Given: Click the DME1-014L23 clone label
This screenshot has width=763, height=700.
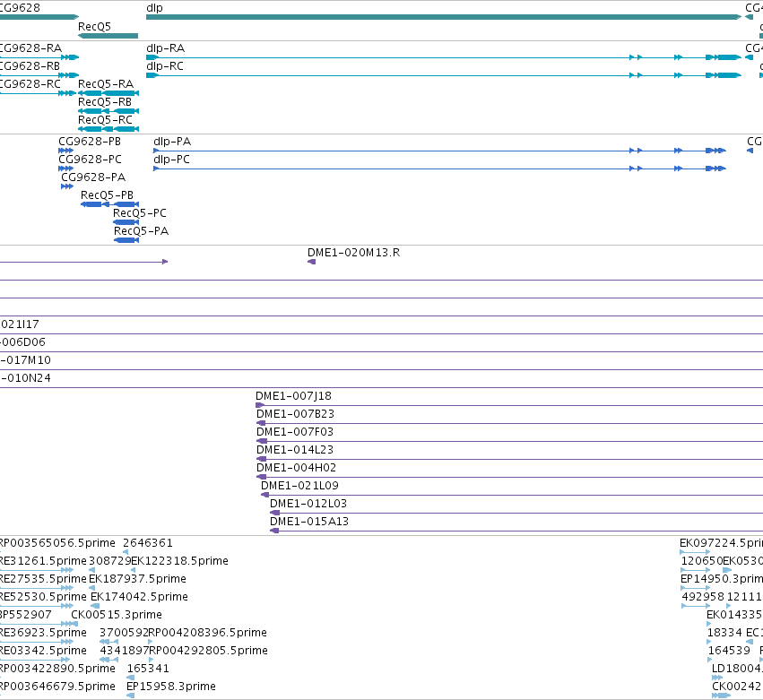Looking at the screenshot, I should coord(295,450).
